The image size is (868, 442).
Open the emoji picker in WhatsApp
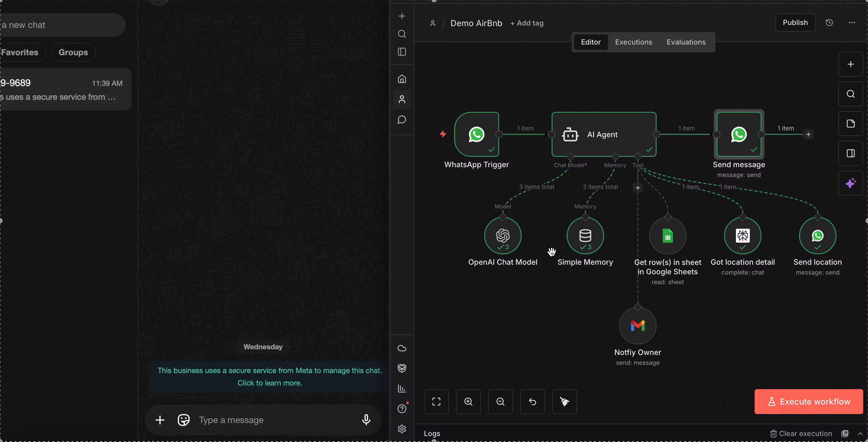[184, 420]
